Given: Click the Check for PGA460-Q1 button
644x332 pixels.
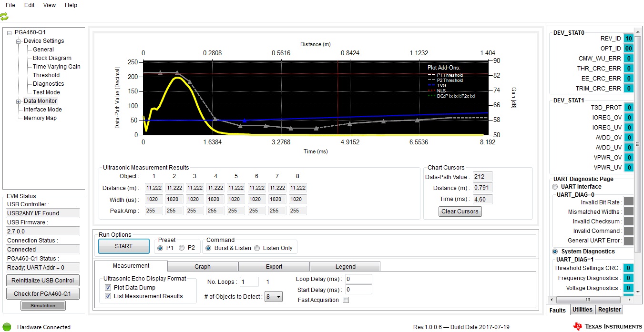Looking at the screenshot, I should pyautogui.click(x=43, y=294).
